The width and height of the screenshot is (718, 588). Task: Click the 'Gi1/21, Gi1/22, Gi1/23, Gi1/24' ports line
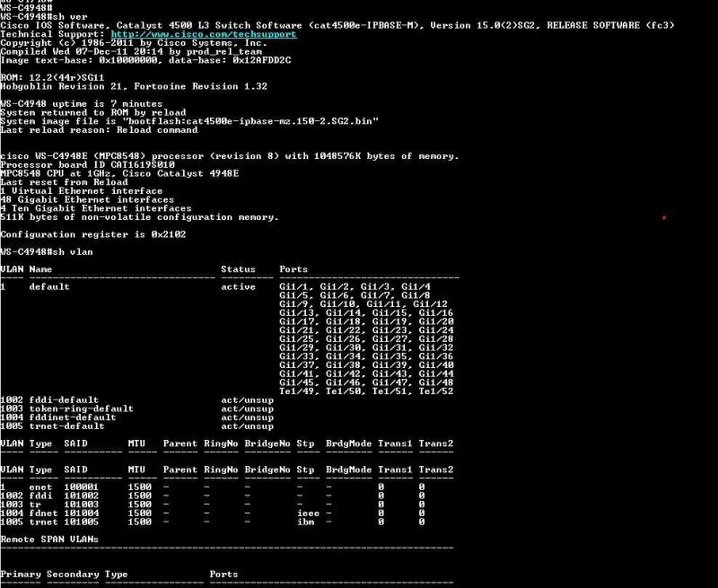[x=366, y=330]
